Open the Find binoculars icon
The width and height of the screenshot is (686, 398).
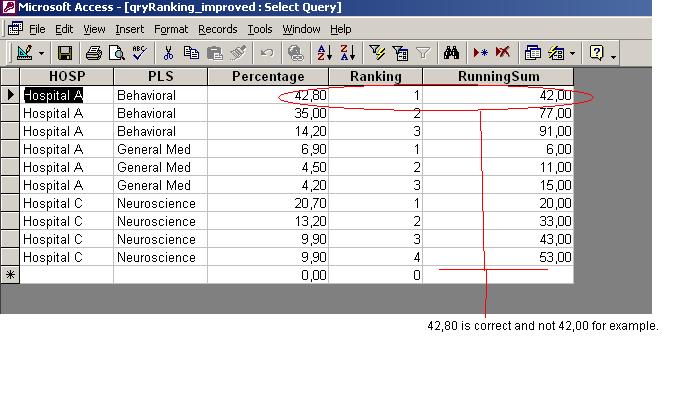pyautogui.click(x=451, y=53)
